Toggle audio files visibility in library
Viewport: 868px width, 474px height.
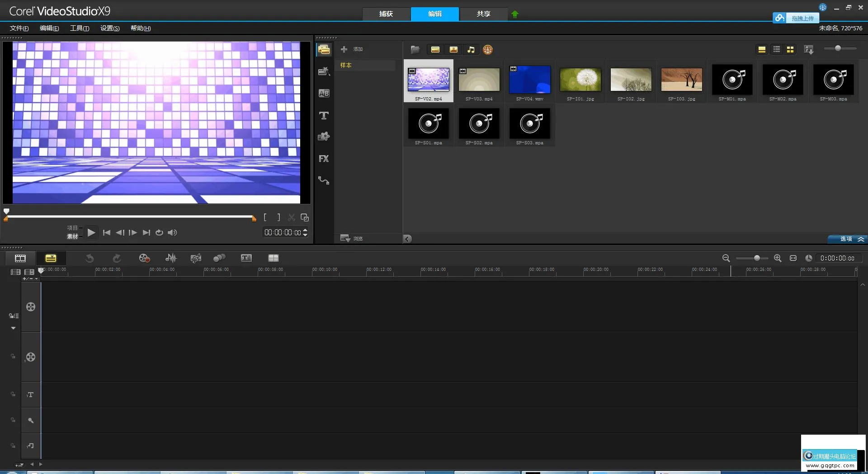pos(471,50)
